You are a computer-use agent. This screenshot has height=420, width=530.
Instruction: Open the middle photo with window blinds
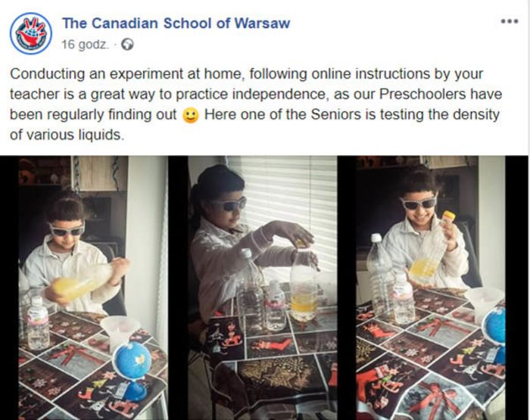pyautogui.click(x=262, y=288)
